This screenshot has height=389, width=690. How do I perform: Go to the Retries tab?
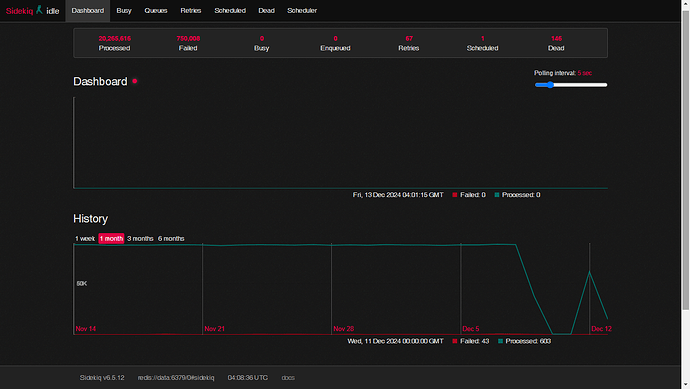tap(191, 11)
